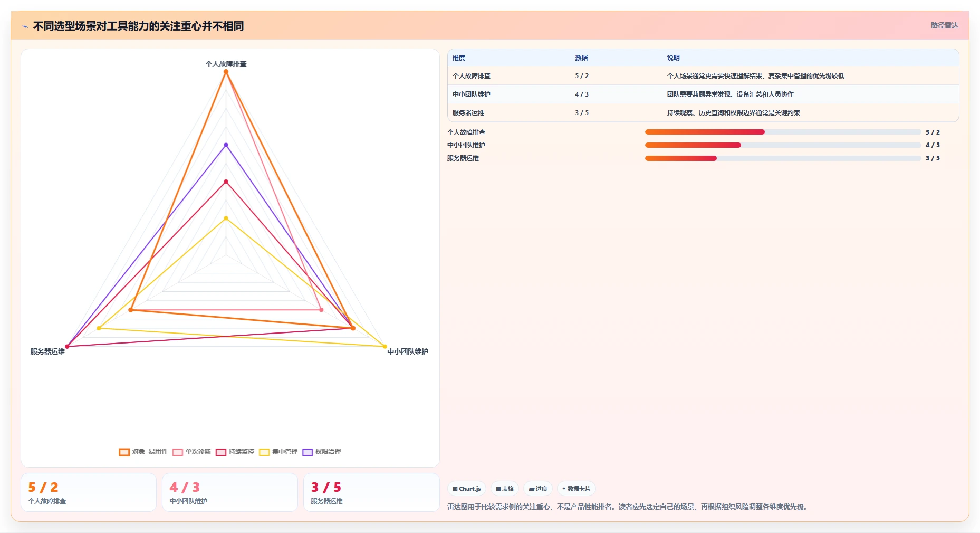Click red data point on 个人故障排查 axis
Screen dimensions: 980x533
tap(226, 182)
